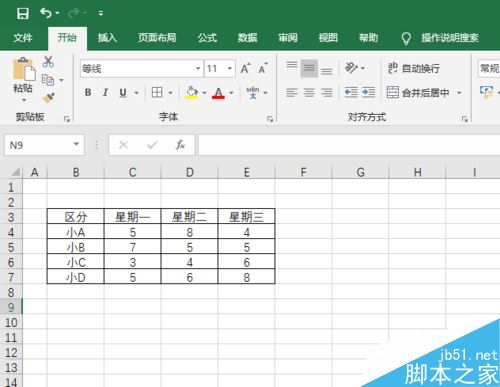Open the underline style arrow
500x387 pixels.
[x=136, y=93]
